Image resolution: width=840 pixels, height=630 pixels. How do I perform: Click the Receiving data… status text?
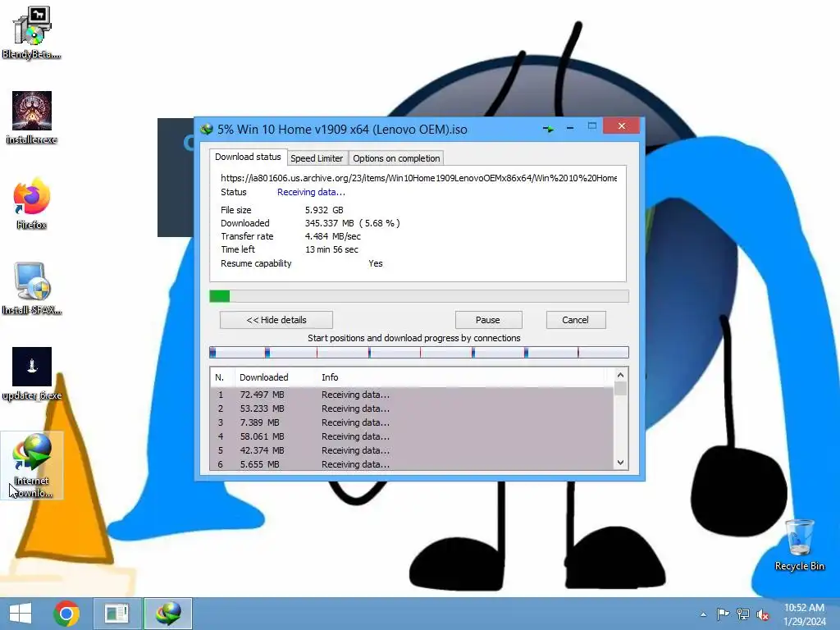point(311,192)
